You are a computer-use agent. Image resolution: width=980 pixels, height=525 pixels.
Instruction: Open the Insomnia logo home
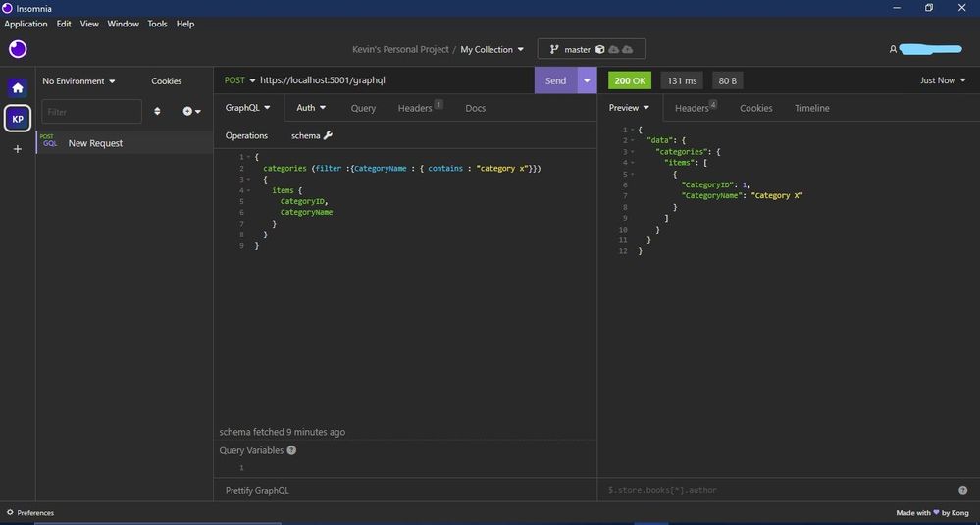(x=18, y=49)
